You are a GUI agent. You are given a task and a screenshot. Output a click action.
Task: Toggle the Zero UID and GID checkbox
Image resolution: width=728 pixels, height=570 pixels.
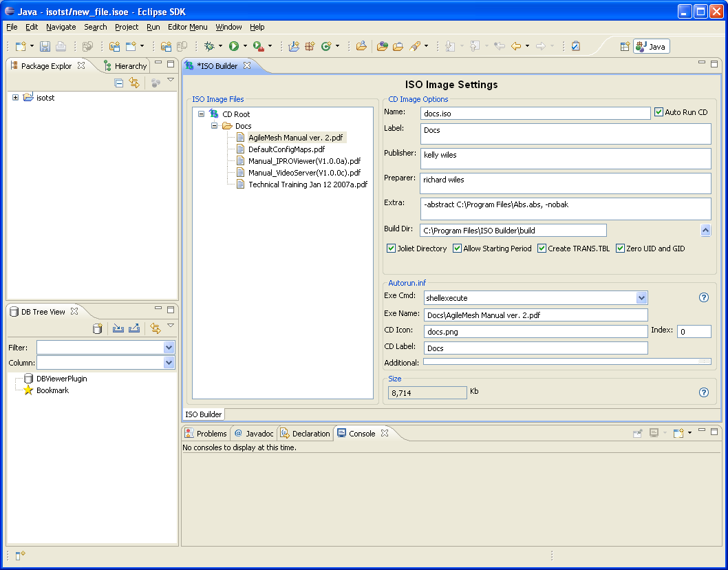click(620, 249)
